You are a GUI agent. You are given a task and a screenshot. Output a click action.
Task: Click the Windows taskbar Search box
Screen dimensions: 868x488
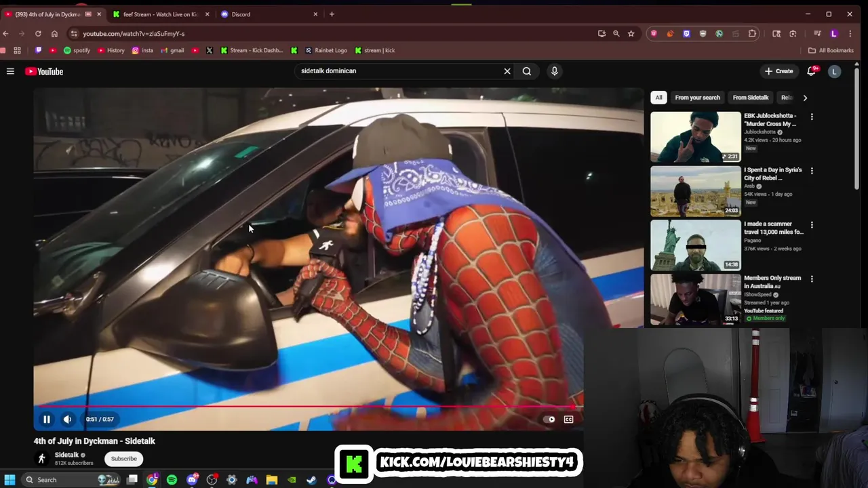pyautogui.click(x=71, y=480)
